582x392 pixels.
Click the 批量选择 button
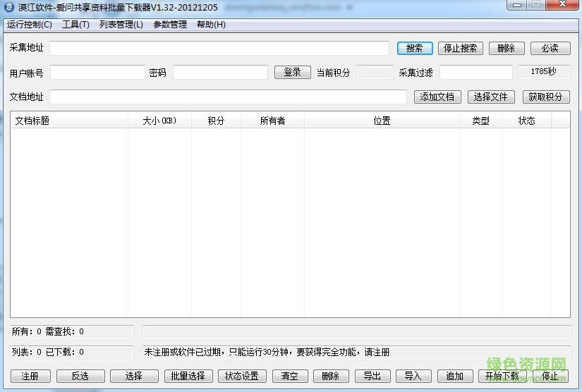coord(188,376)
